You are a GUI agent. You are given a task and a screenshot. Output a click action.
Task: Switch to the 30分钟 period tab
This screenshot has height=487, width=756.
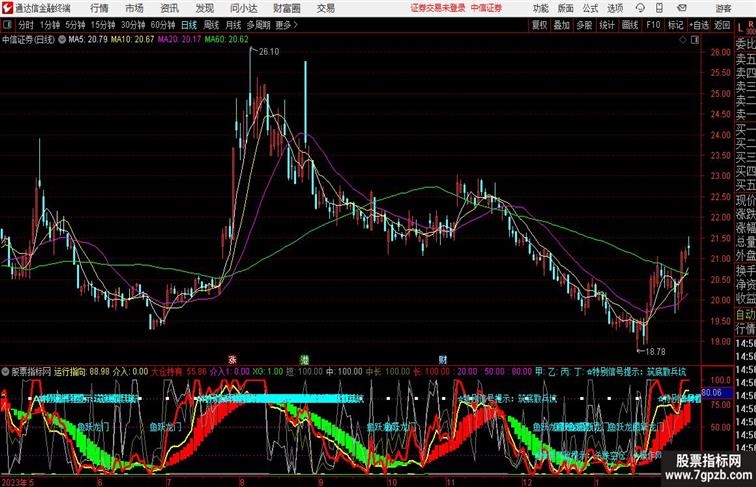133,25
